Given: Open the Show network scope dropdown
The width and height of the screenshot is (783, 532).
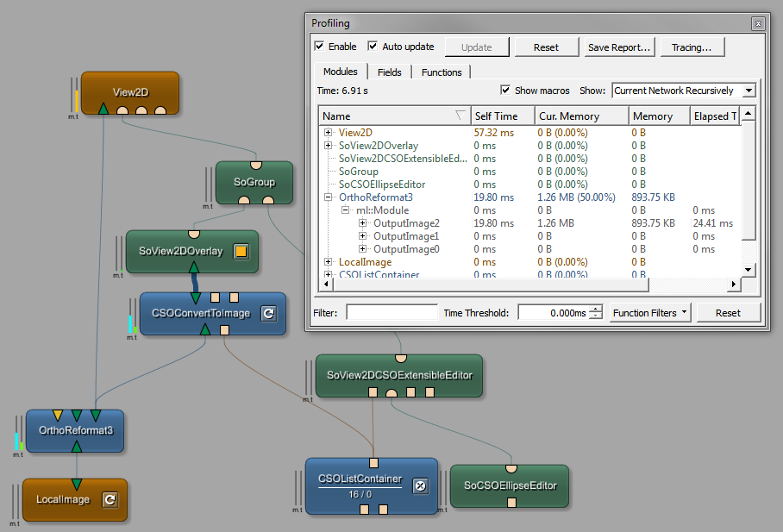Looking at the screenshot, I should click(x=683, y=91).
